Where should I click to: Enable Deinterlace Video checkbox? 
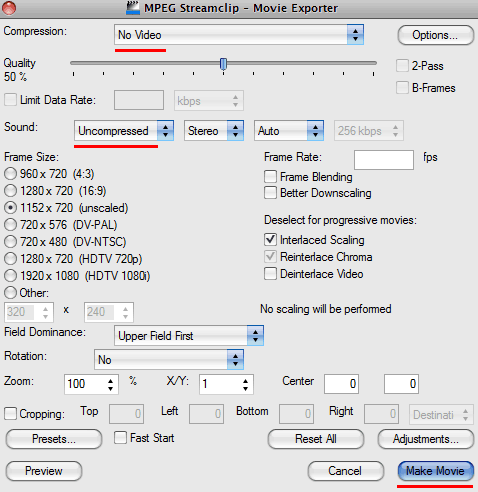270,274
